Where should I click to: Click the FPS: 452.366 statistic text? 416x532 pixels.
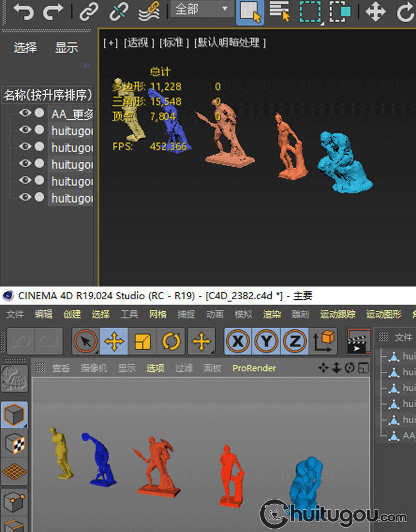[149, 146]
